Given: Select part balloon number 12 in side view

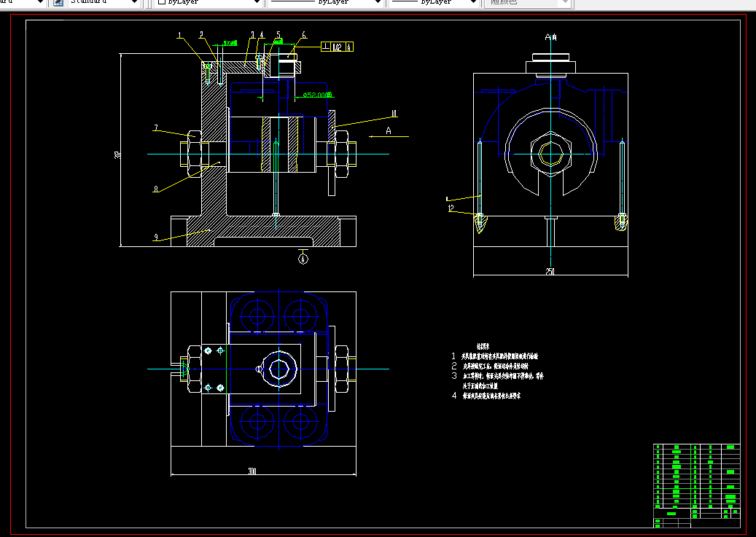Looking at the screenshot, I should point(451,208).
